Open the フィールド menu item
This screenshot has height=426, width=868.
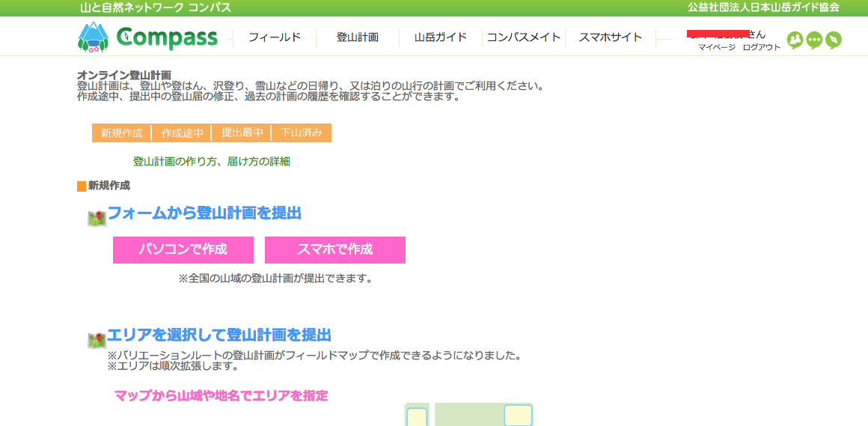(x=275, y=37)
